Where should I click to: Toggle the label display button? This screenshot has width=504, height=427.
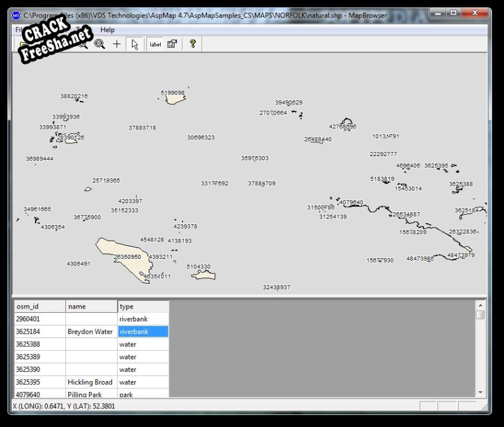tap(155, 44)
